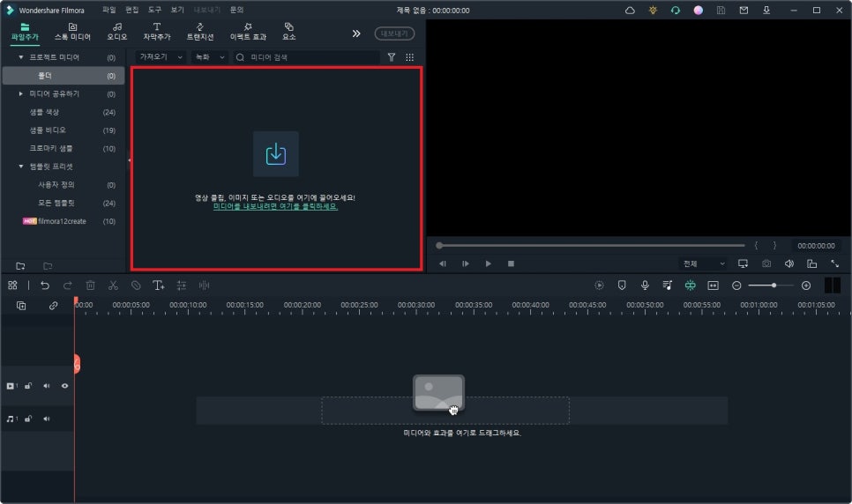Click the redo arrow icon

point(67,285)
